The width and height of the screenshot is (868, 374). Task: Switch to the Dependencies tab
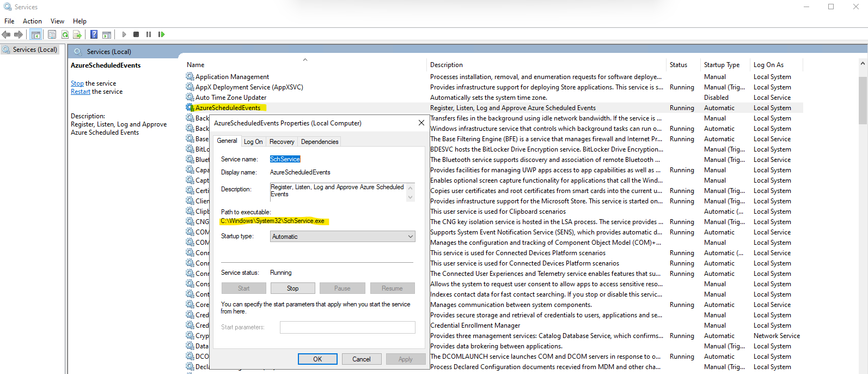[x=320, y=142]
